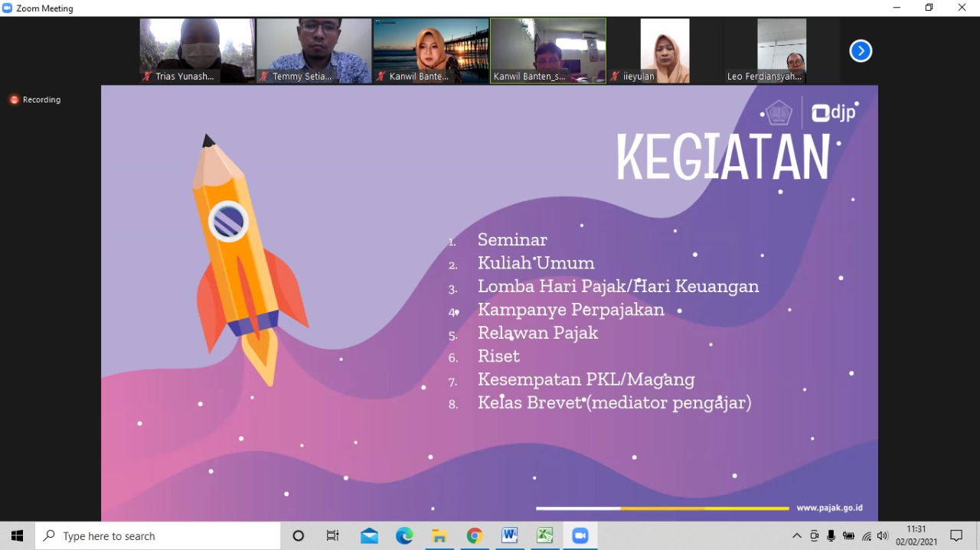Open Wi-Fi network settings in tray
Image resolution: width=980 pixels, height=550 pixels.
pyautogui.click(x=866, y=536)
